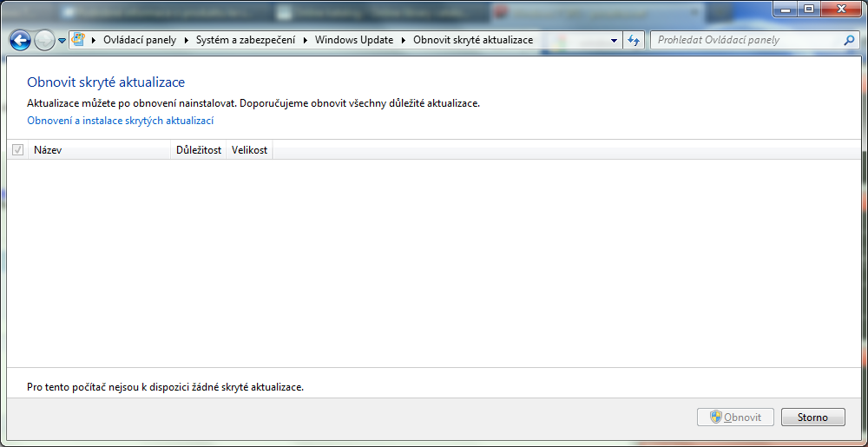This screenshot has width=868, height=447.
Task: Click the Obnovit skryté aktualizace heading
Action: pos(106,82)
